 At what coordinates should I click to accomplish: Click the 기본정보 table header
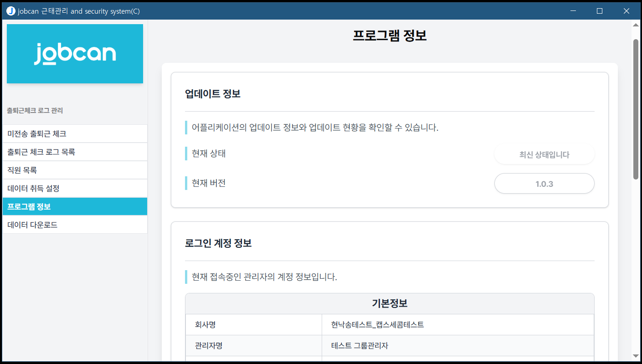point(390,303)
